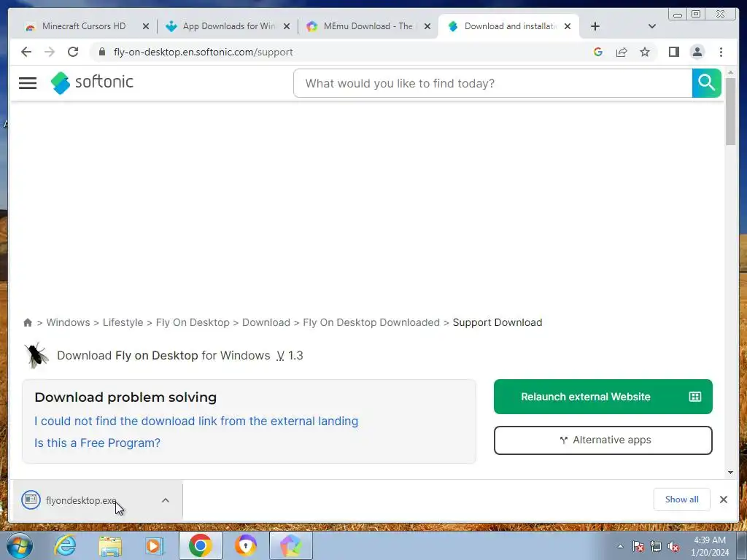This screenshot has width=747, height=560.
Task: Click Windows breadcrumb link
Action: [68, 322]
